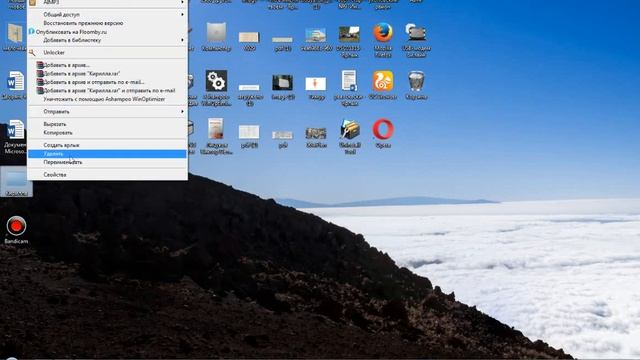This screenshot has height=360, width=640.
Task: Launch the Opera browser desktop icon
Action: (x=383, y=130)
